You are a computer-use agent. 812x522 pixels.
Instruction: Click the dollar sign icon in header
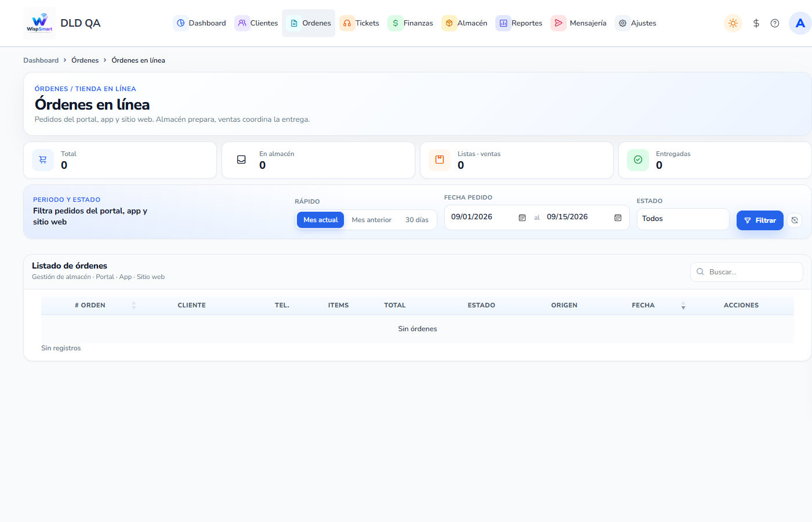tap(756, 23)
